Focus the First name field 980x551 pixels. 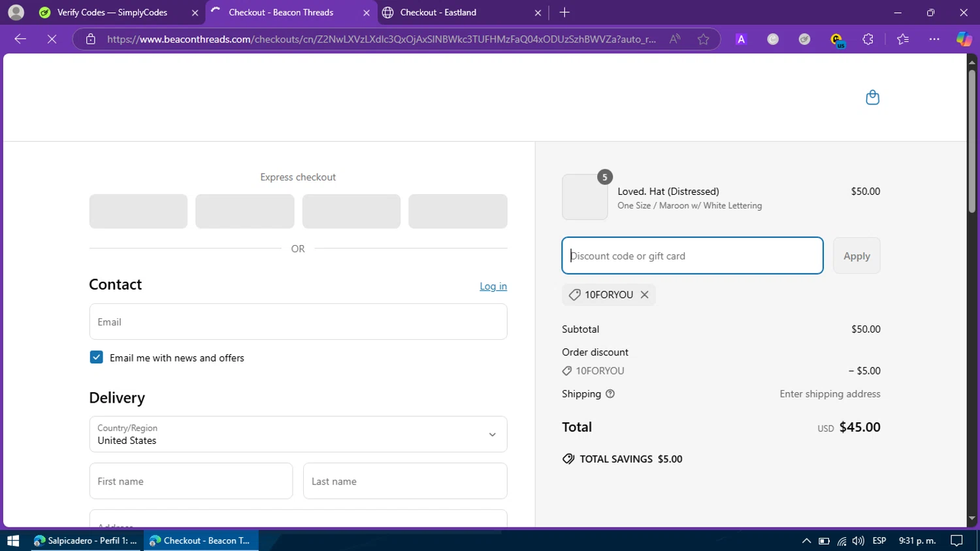click(191, 481)
